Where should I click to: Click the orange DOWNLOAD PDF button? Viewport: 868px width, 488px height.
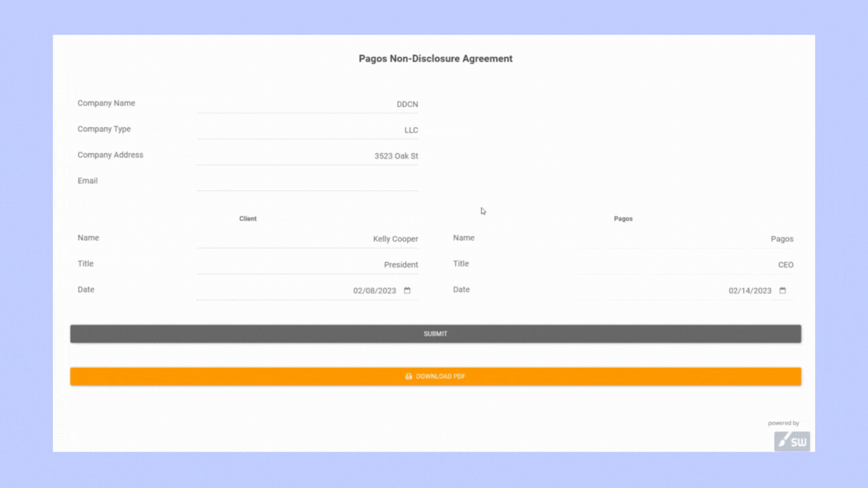[435, 377]
